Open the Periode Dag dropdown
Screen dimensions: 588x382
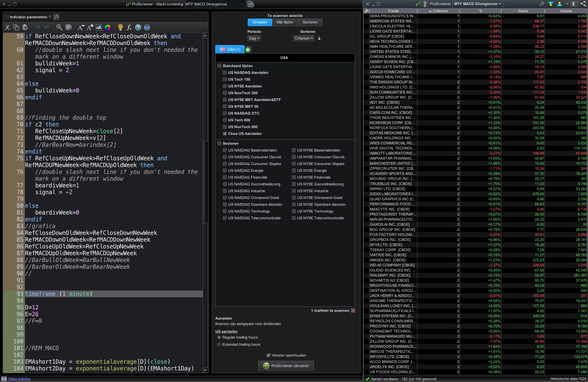pyautogui.click(x=254, y=38)
